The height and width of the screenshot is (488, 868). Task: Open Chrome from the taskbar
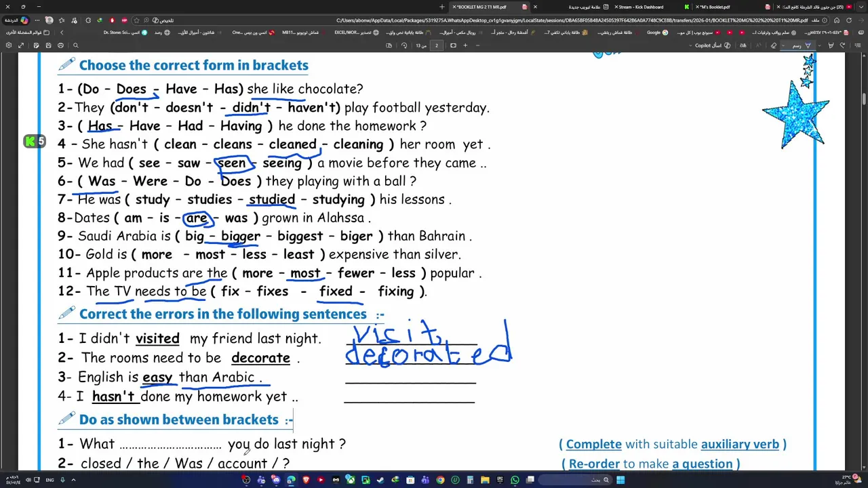point(440,480)
